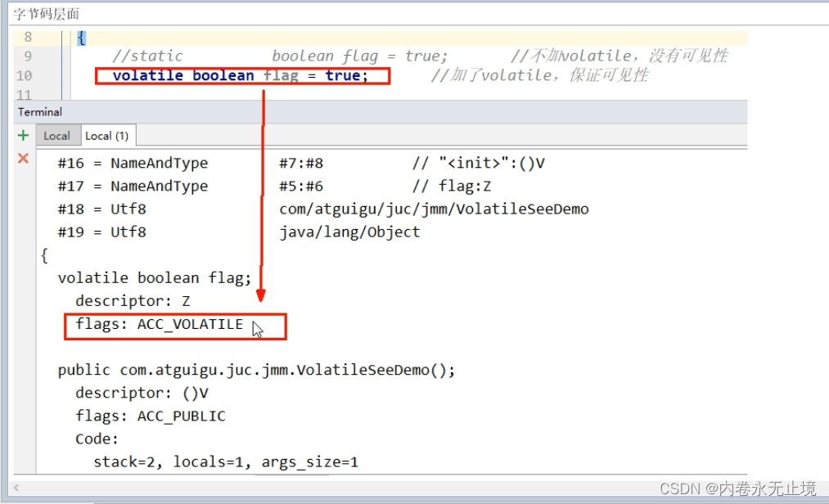The width and height of the screenshot is (829, 504).
Task: Click line number 9 in the gutter
Action: (x=28, y=56)
